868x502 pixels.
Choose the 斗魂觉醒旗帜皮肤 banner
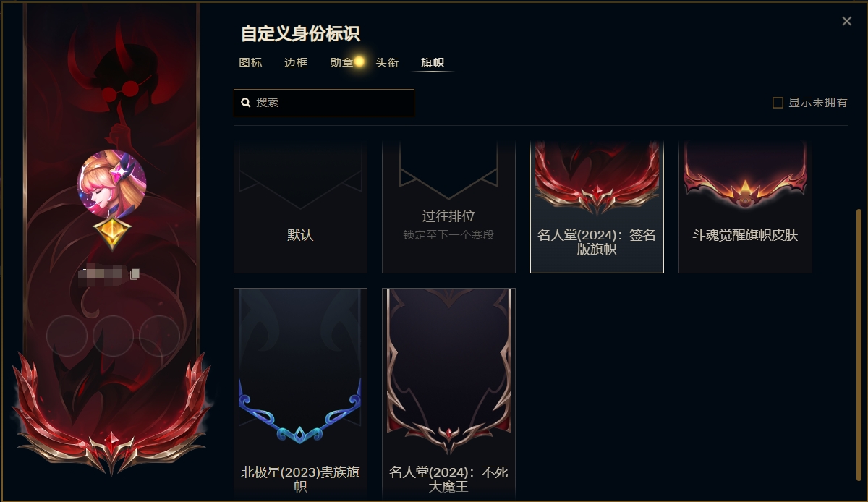(x=745, y=207)
